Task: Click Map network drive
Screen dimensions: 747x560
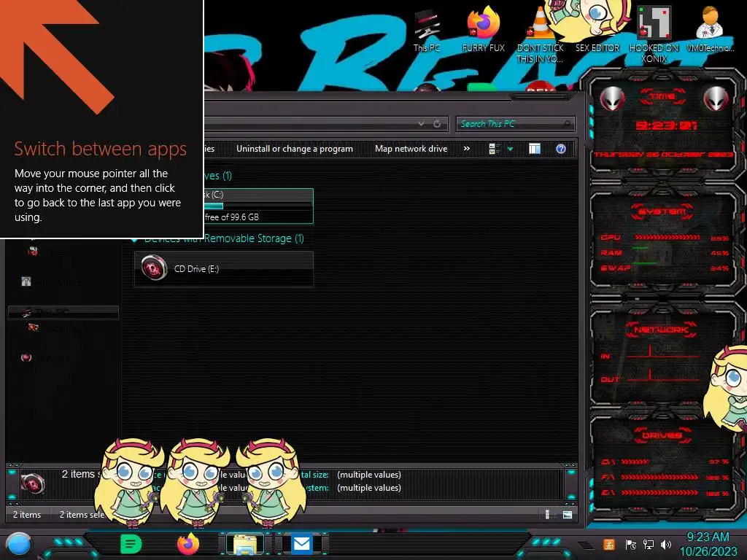Action: click(x=411, y=149)
